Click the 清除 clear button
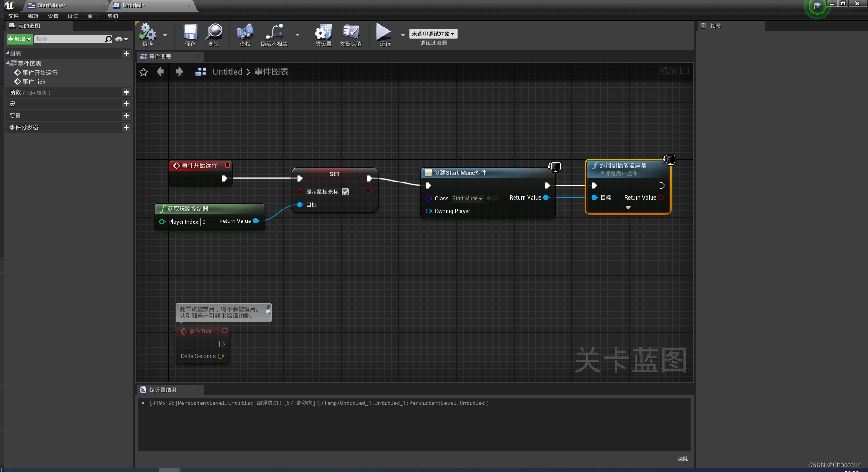The height and width of the screenshot is (472, 868). click(x=683, y=459)
